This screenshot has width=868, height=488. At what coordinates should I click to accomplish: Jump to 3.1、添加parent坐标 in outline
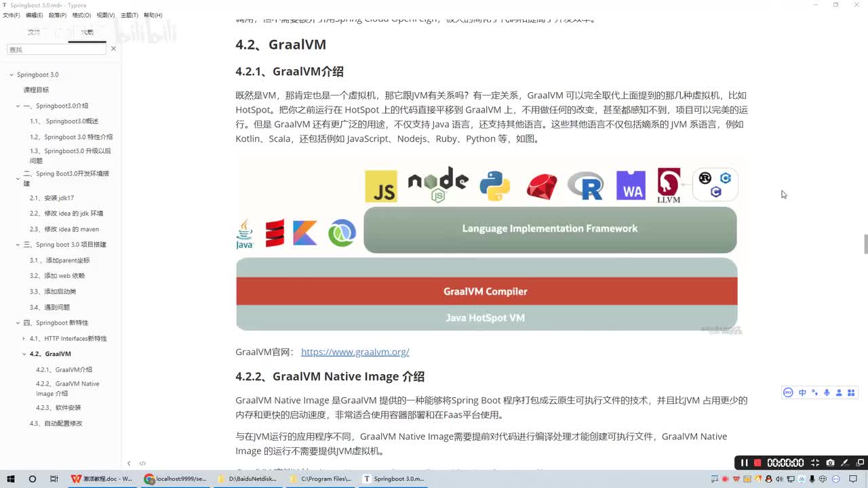[60, 260]
